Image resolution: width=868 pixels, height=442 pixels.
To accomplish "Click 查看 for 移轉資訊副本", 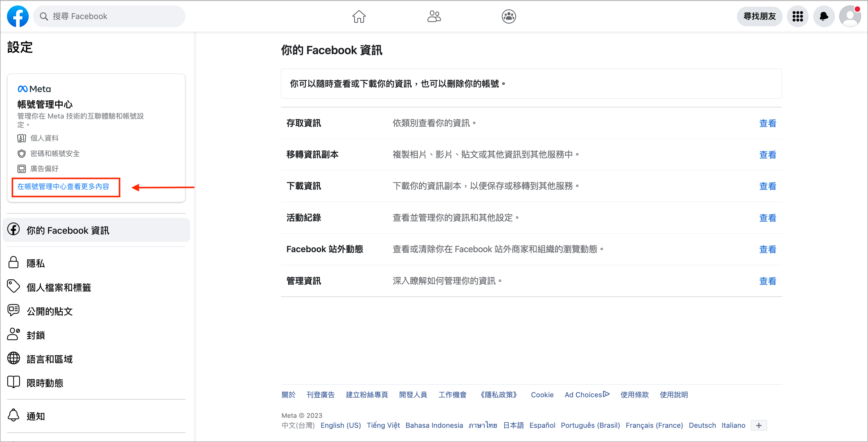I will (x=768, y=154).
